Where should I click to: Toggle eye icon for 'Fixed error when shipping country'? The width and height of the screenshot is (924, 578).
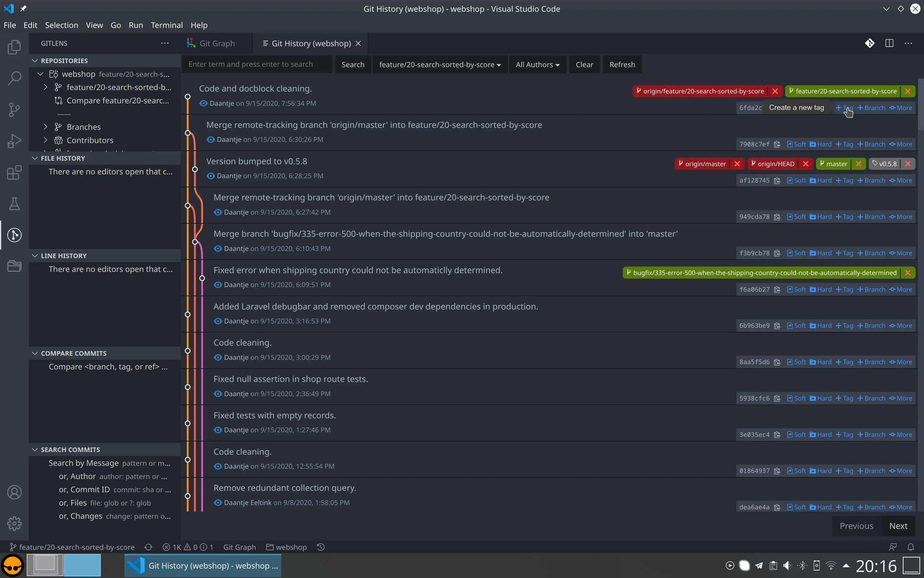pos(218,285)
